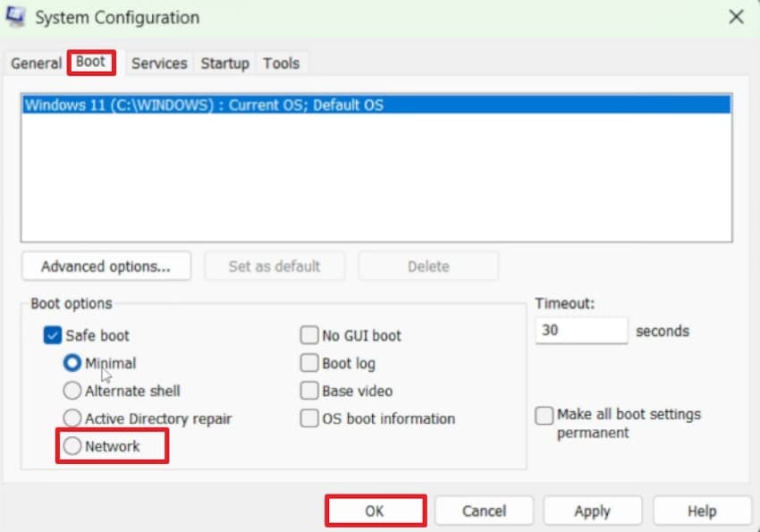Switch to the Services tab
The image size is (760, 532).
158,63
